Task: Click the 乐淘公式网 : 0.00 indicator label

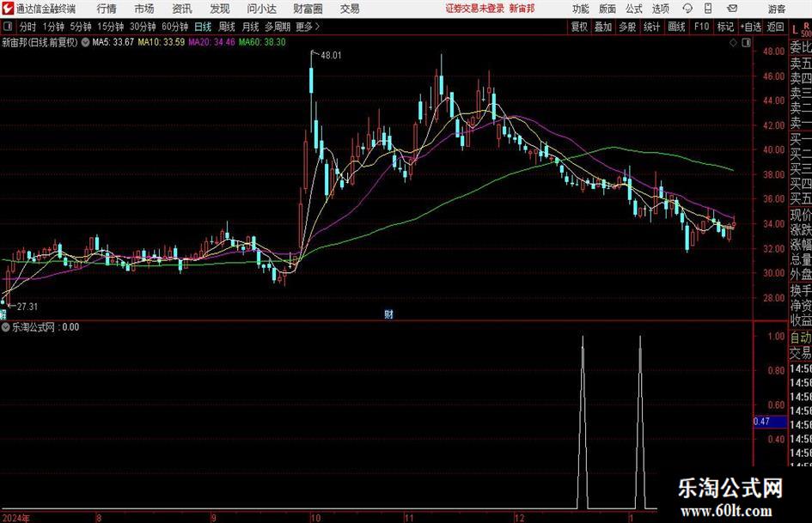Action: coord(46,327)
